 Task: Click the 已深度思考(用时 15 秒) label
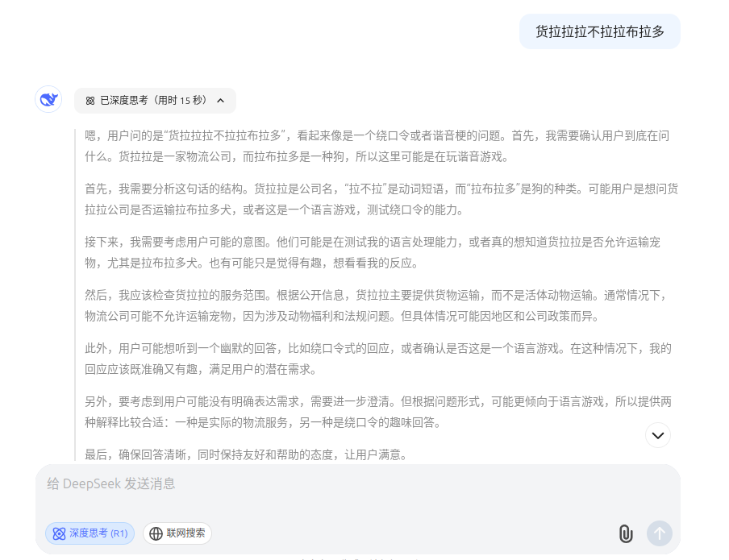pos(153,101)
